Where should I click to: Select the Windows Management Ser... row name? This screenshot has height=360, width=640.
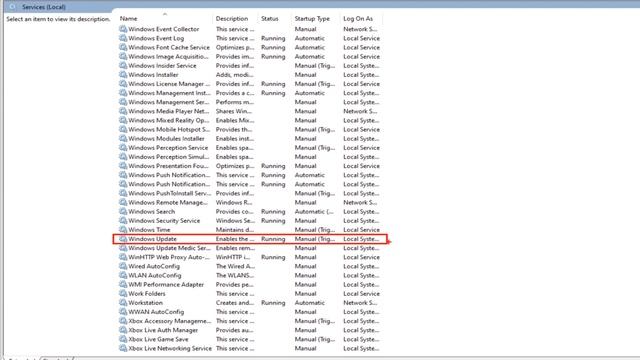[169, 102]
